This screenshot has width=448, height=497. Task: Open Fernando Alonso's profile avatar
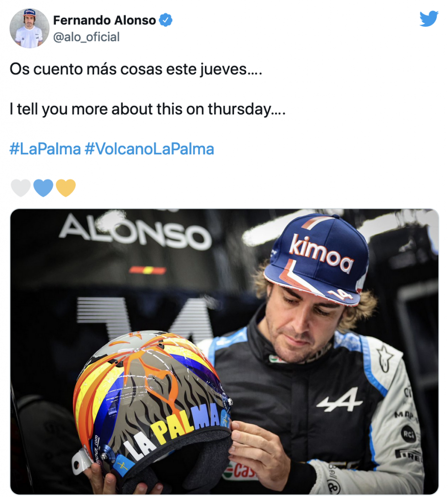pyautogui.click(x=29, y=28)
